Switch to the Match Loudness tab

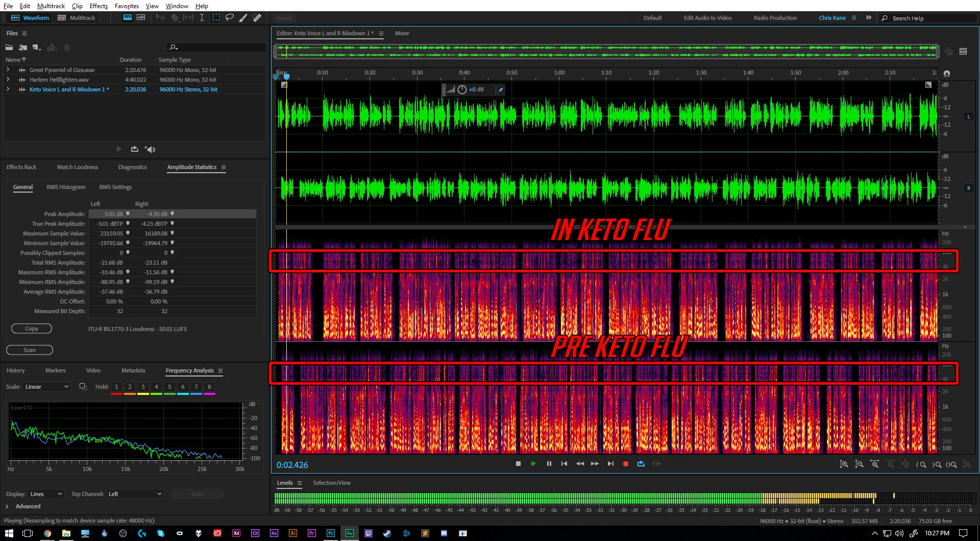click(78, 167)
